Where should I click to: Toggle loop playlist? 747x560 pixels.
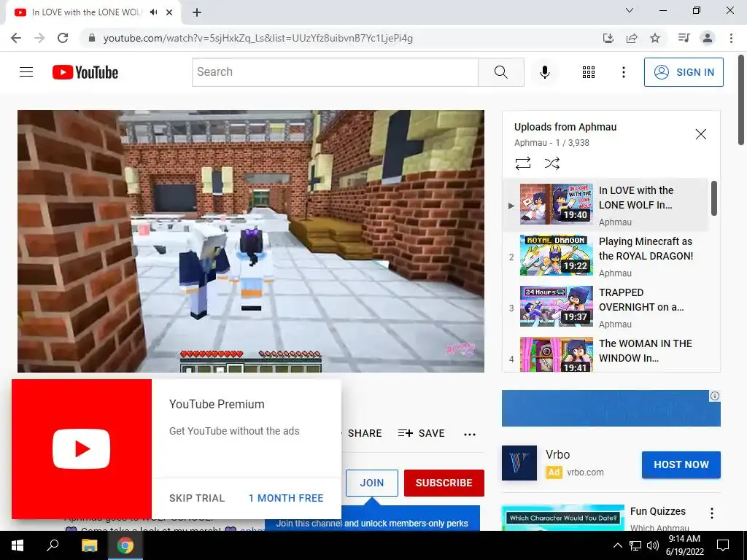522,163
